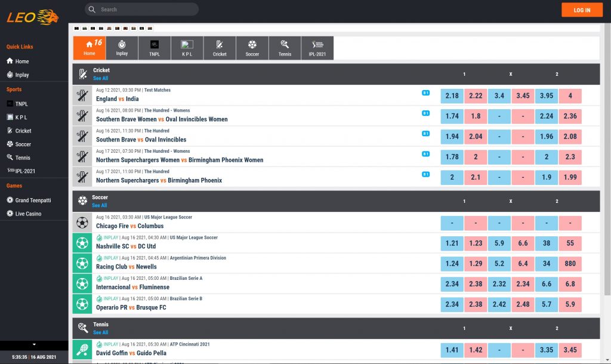Viewport: 611px width, 364px height.
Task: Click in the Search input field
Action: point(146,10)
